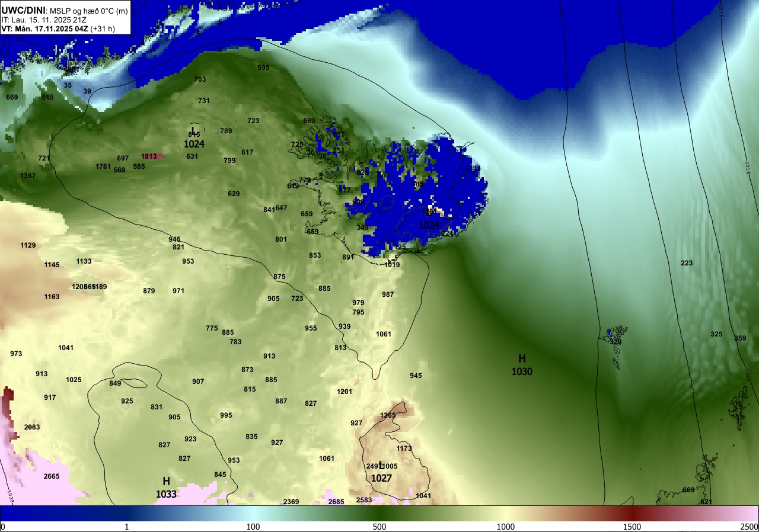Click the 629 height value
This screenshot has height=532, width=759.
(x=234, y=194)
